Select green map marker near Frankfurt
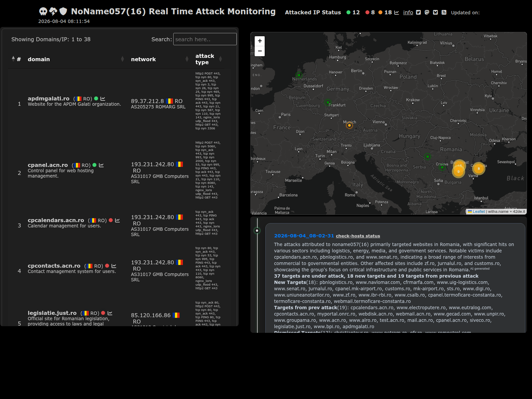 328,102
